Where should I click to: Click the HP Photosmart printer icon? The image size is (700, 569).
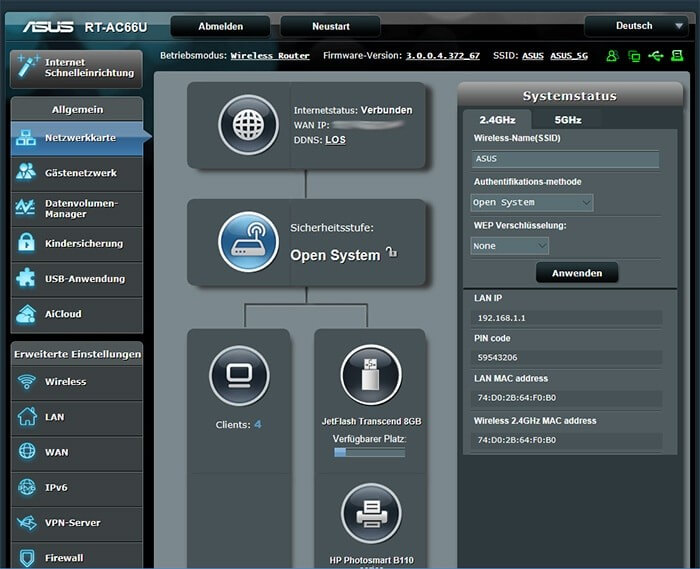370,514
